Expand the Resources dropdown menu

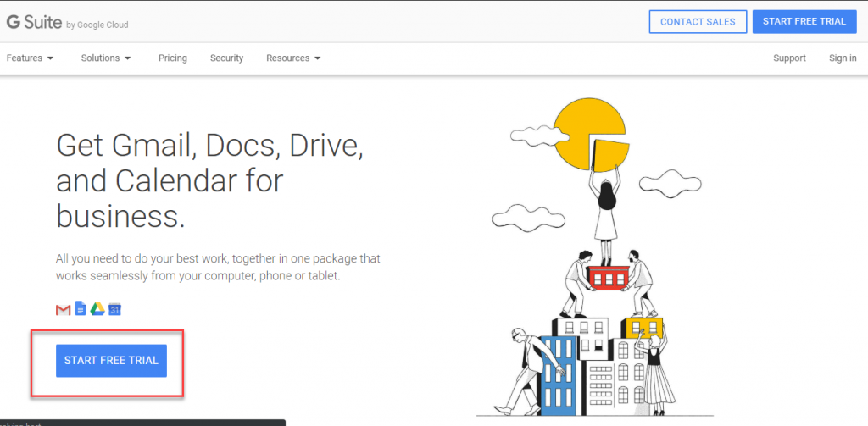pos(293,58)
